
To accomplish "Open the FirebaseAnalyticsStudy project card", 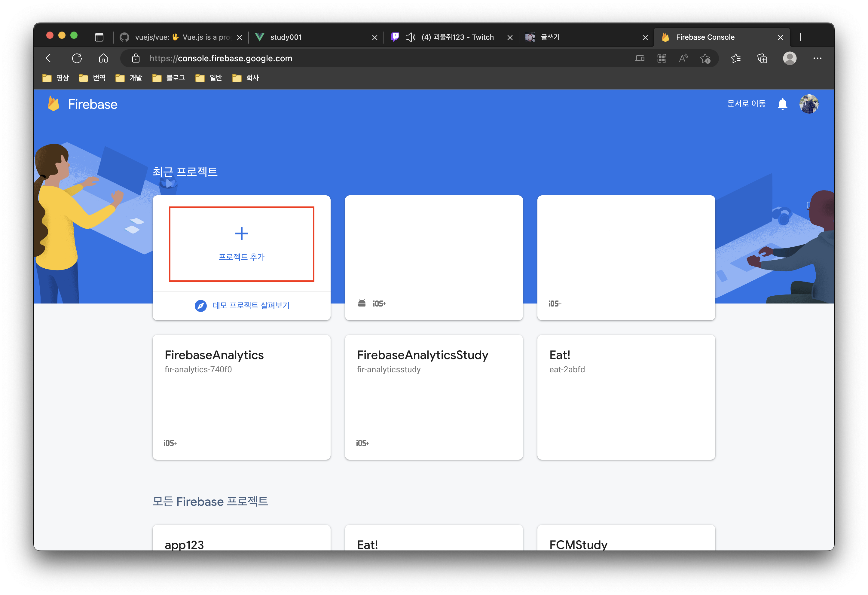I will (x=434, y=397).
